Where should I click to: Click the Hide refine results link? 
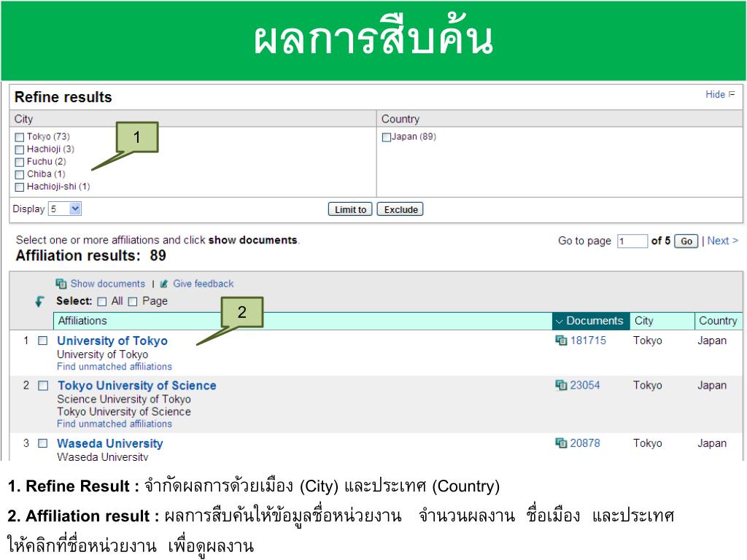pos(715,94)
